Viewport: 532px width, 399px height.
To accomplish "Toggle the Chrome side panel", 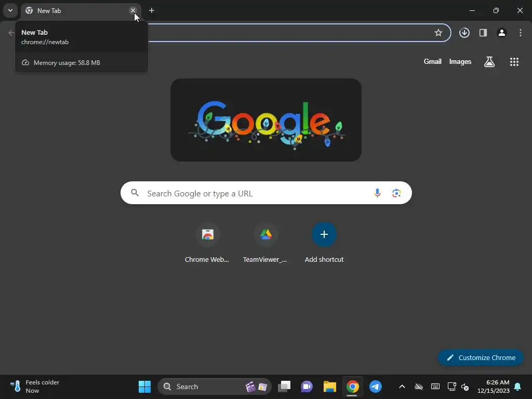I will point(483,33).
